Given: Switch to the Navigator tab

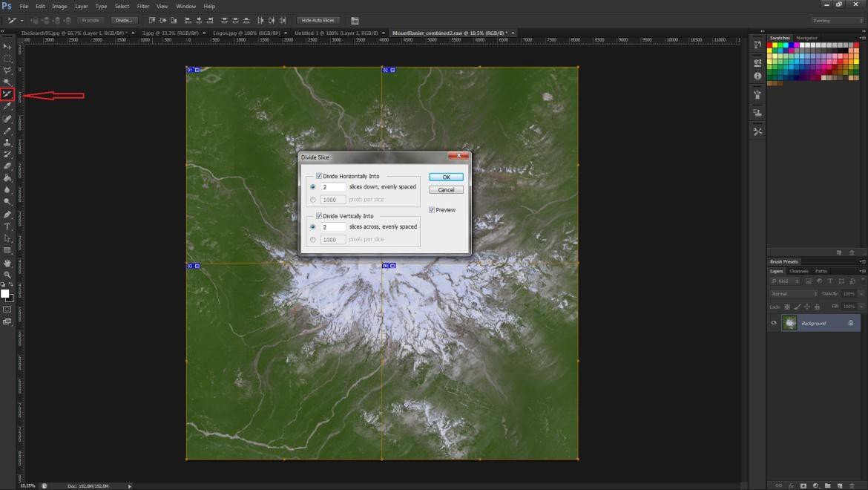Looking at the screenshot, I should click(806, 38).
